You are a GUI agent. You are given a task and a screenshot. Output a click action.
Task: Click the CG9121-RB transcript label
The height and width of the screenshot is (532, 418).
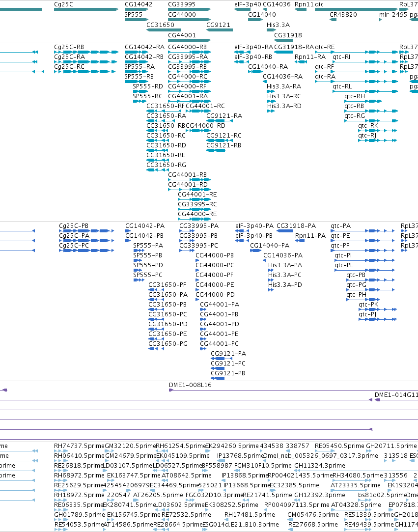click(x=224, y=145)
